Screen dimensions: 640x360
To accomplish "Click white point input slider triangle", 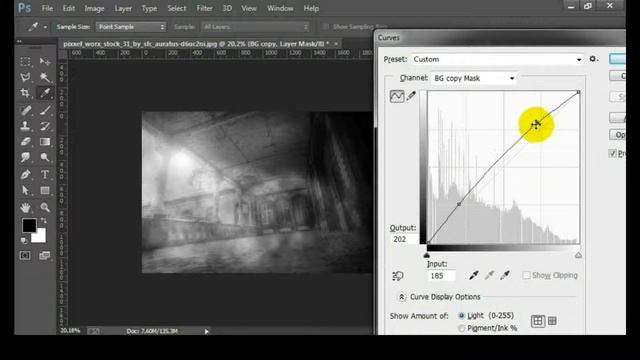I will tap(578, 256).
